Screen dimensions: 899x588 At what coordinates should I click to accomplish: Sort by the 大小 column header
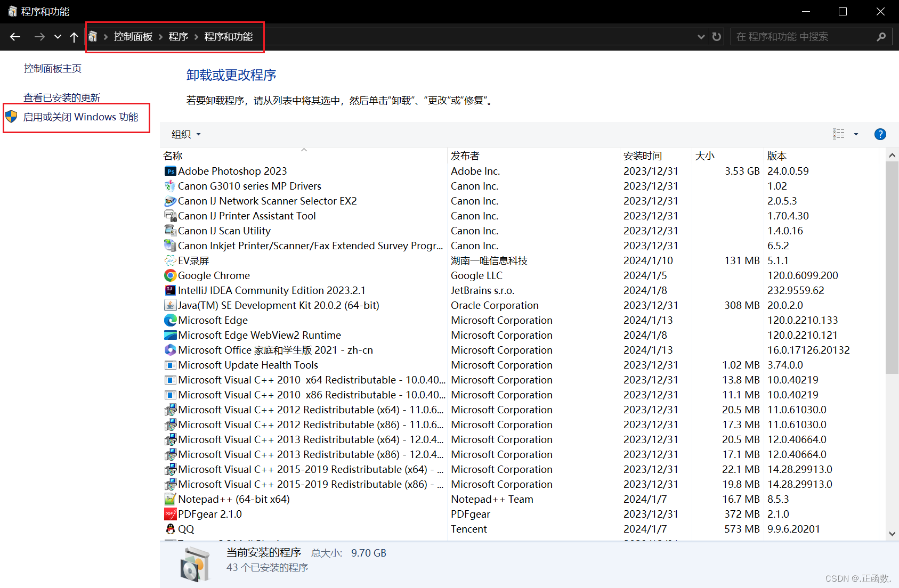pos(728,156)
